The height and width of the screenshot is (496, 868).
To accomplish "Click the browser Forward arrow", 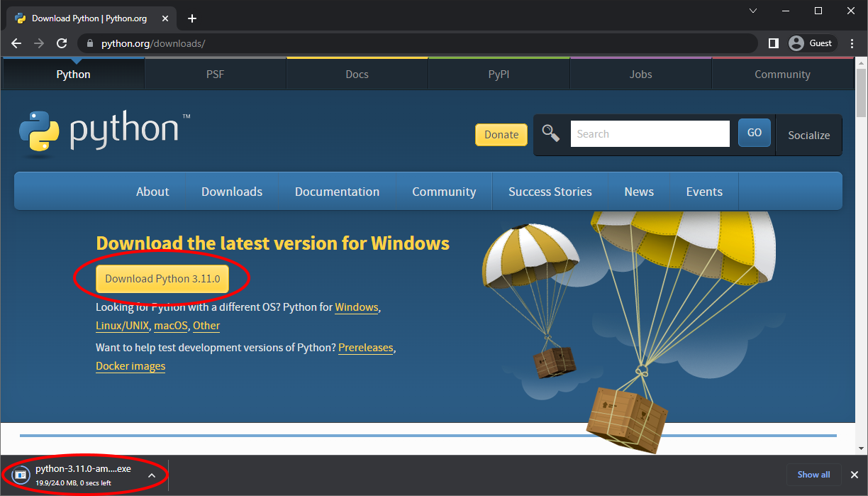I will point(39,43).
